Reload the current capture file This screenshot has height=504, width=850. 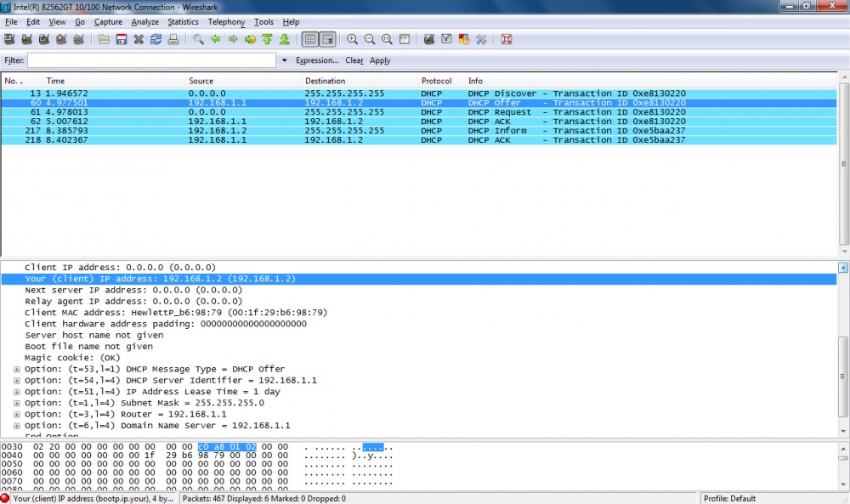pyautogui.click(x=156, y=39)
